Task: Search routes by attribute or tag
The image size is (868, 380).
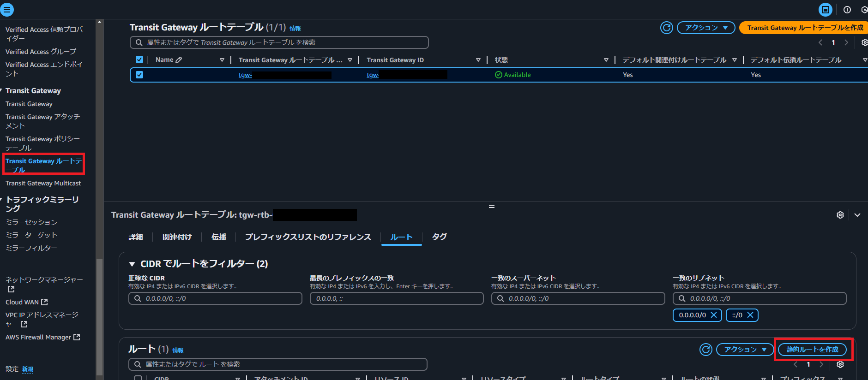Action: (278, 364)
